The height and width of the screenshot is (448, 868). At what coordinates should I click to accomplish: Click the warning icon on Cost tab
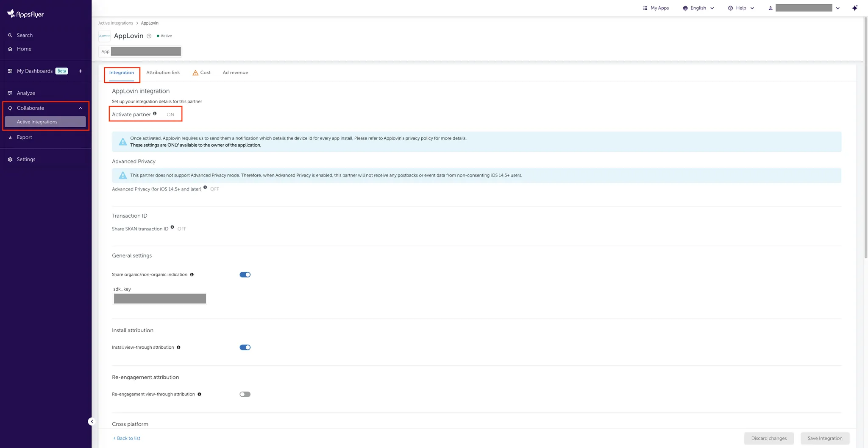point(195,73)
